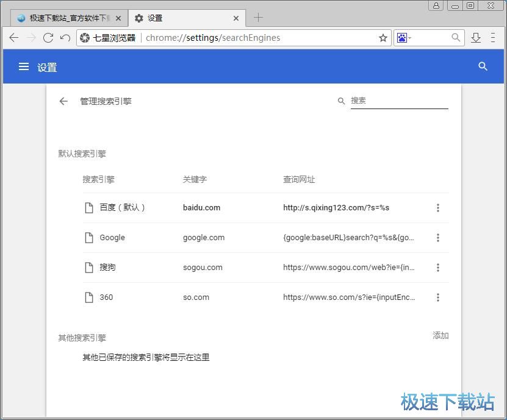Image resolution: width=507 pixels, height=420 pixels.
Task: Click the s.qixing123.com query URL
Action: point(336,208)
